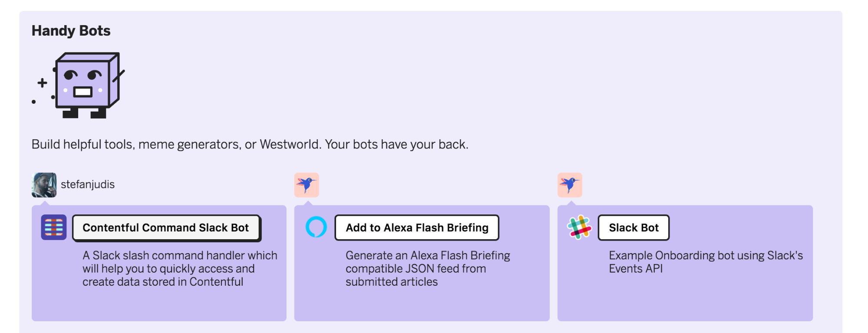Open the Contentful app icon
868x333 pixels.
(x=54, y=227)
